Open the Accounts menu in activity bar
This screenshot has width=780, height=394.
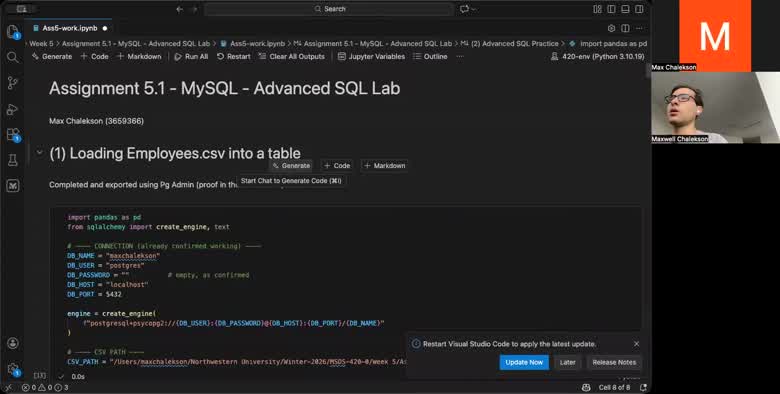(13, 343)
